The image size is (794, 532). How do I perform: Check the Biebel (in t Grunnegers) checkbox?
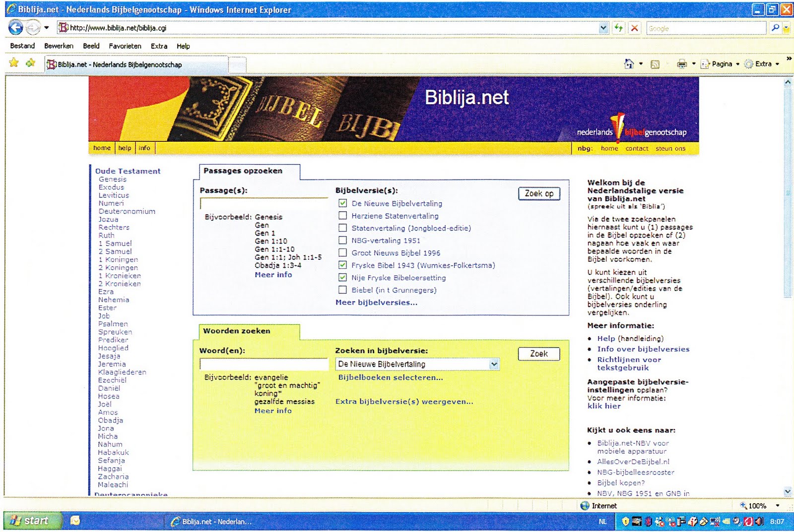342,290
